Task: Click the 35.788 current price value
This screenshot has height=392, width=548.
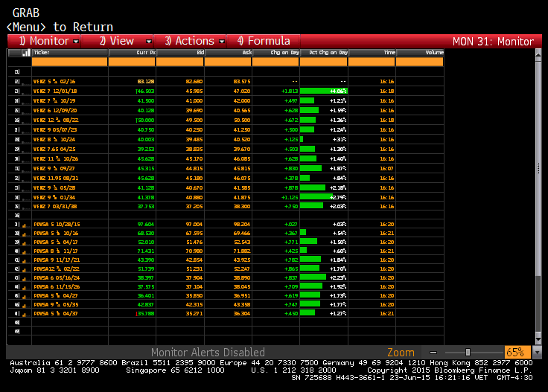Action: [145, 313]
